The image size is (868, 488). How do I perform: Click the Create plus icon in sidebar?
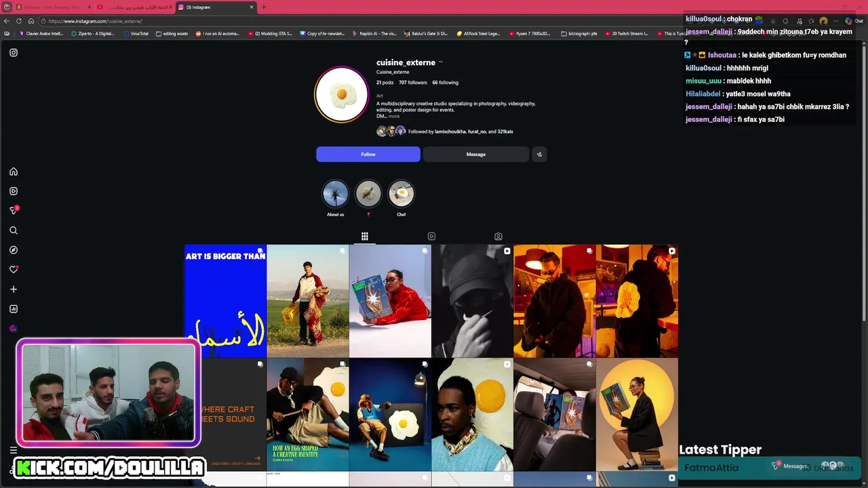[x=14, y=289]
